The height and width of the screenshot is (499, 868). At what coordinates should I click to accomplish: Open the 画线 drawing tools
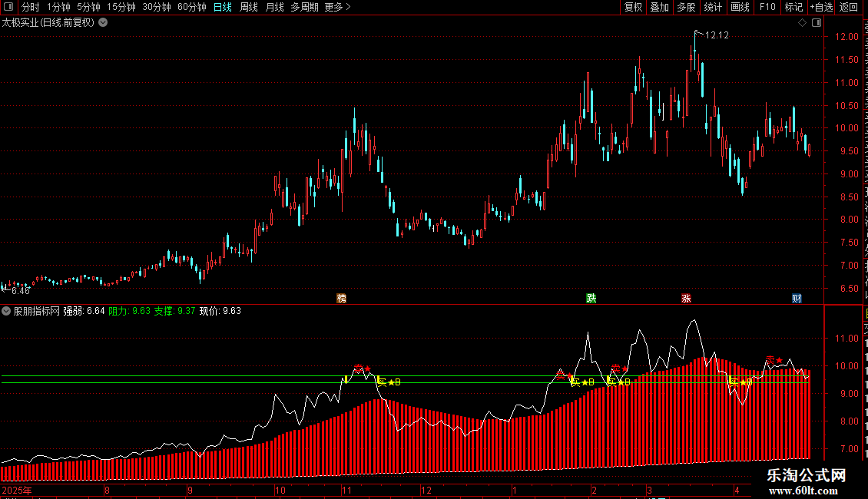[x=740, y=7]
